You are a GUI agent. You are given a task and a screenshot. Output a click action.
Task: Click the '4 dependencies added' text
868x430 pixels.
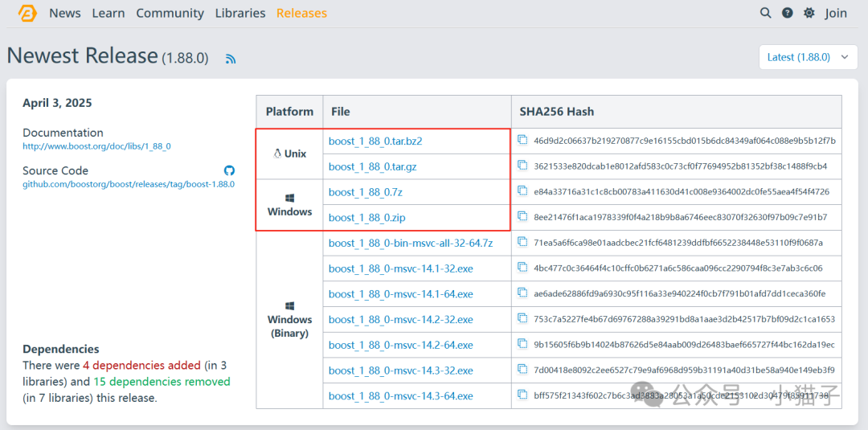(141, 365)
